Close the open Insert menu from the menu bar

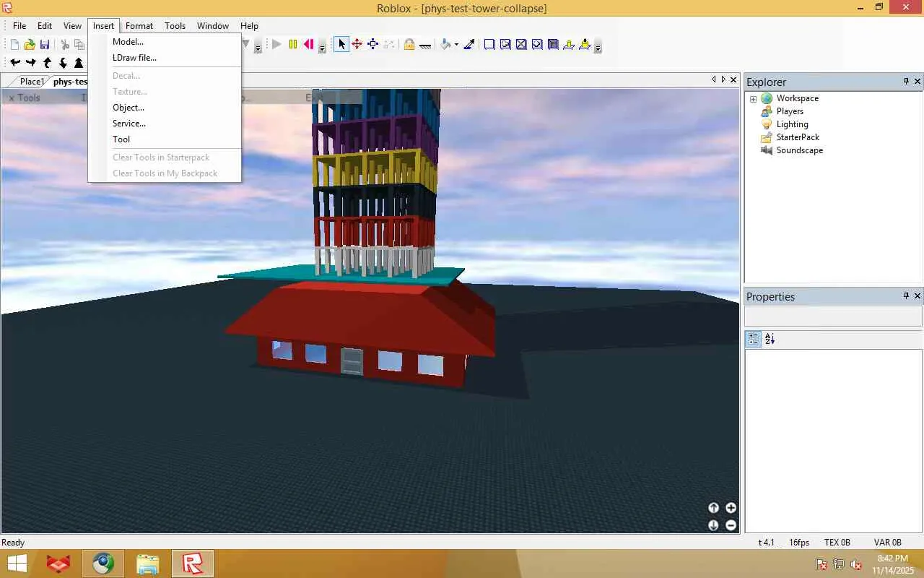pos(103,26)
